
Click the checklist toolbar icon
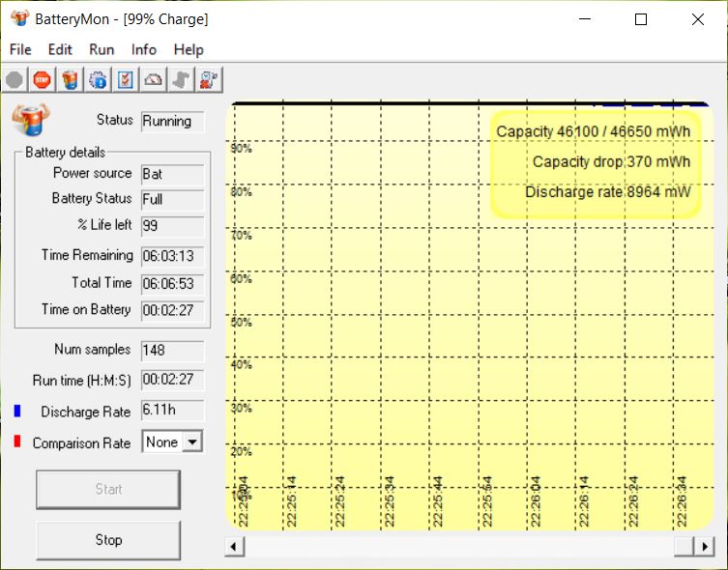(x=126, y=80)
